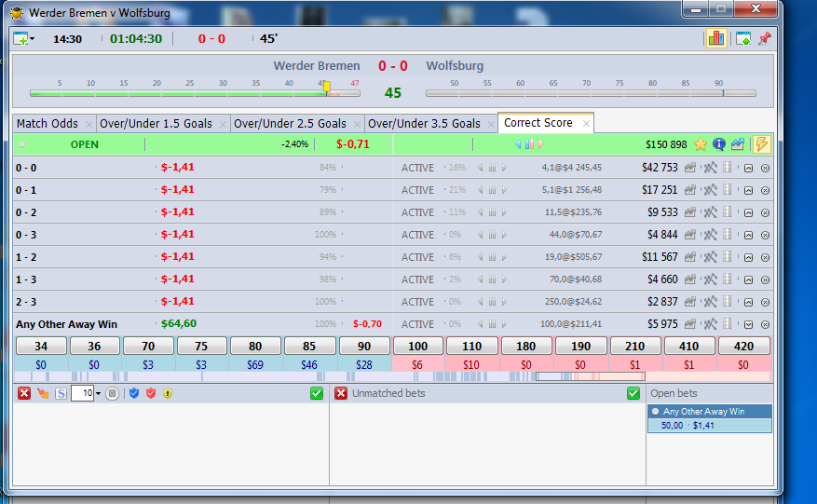Click the price ladder scroll thumb

[x=591, y=376]
